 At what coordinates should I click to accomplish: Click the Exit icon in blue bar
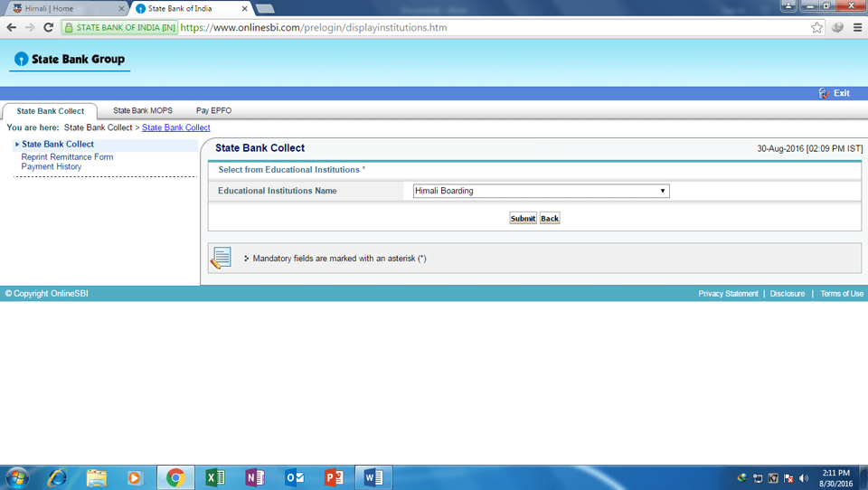[x=825, y=93]
